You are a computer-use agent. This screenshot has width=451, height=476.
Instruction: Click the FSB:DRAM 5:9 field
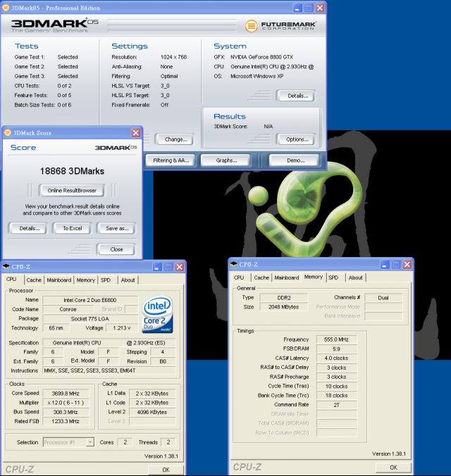336,349
